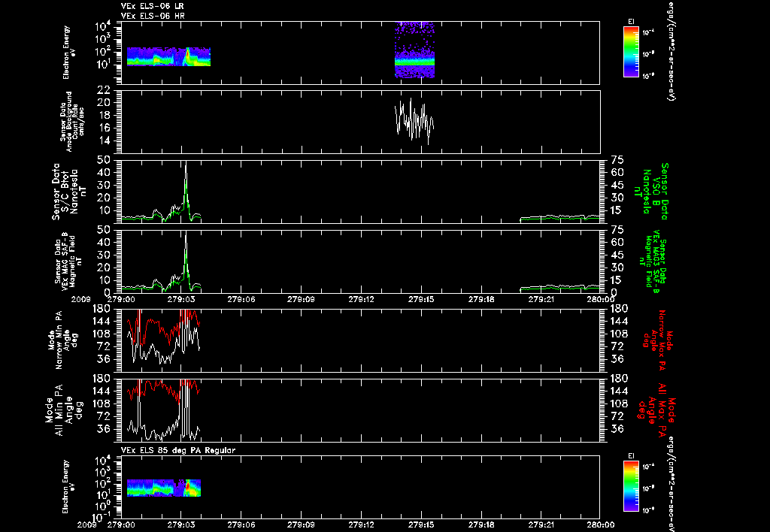The image size is (770, 532).
Task: Select the 'Narrow Min PA Angle' axis label
Action: click(62, 340)
